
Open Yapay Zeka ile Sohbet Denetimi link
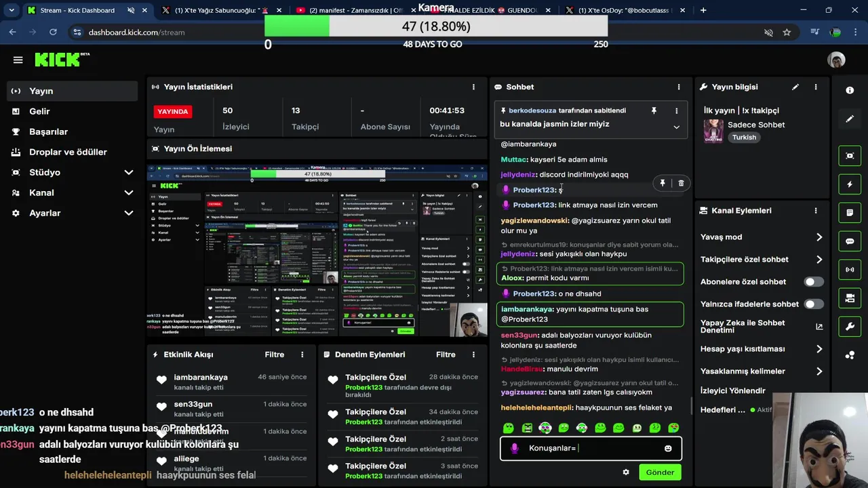[762, 326]
